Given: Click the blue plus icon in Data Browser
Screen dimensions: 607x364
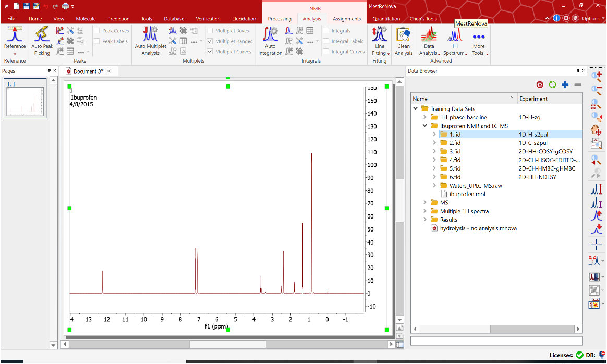Looking at the screenshot, I should click(565, 84).
